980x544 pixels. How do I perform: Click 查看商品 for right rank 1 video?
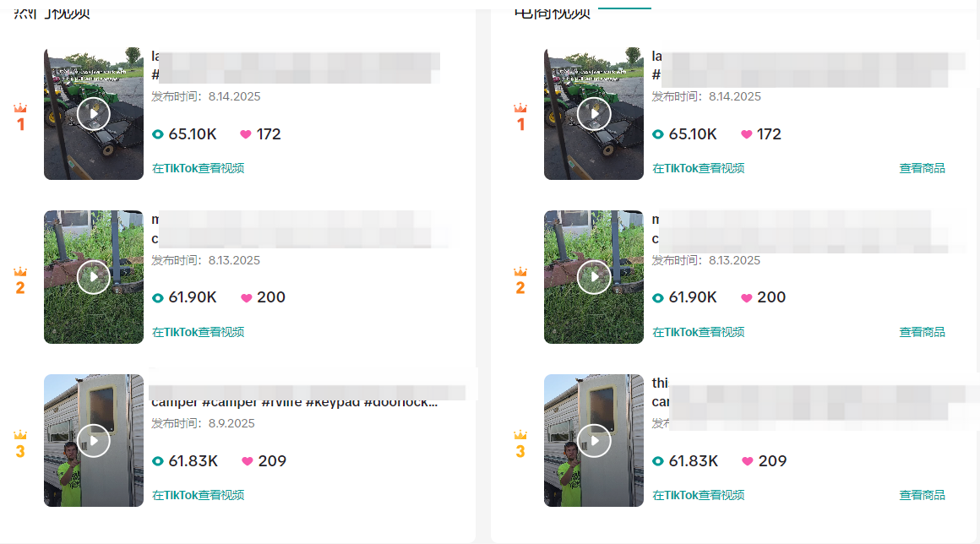(922, 168)
